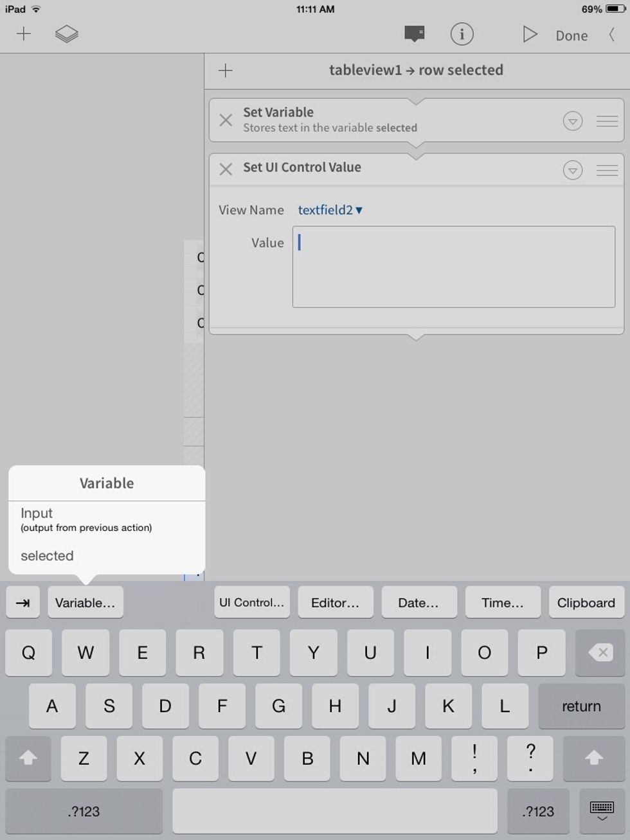Toggle shift on the on-screen keyboard

coord(28,759)
